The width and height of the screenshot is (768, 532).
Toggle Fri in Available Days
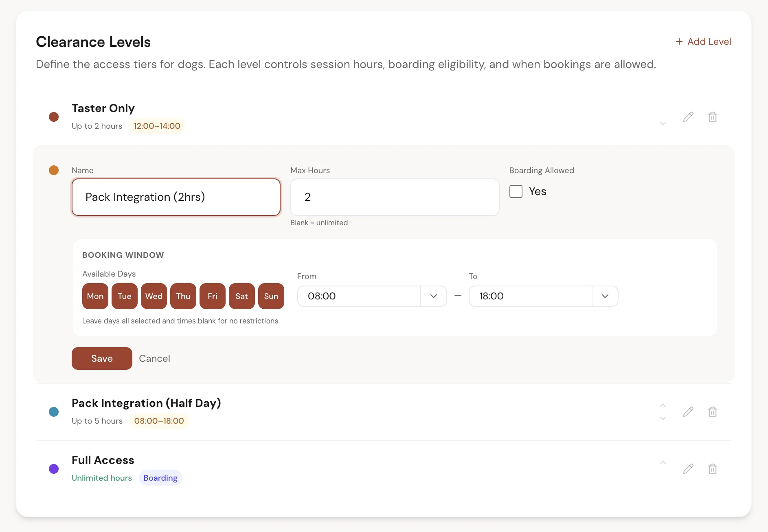coord(213,296)
